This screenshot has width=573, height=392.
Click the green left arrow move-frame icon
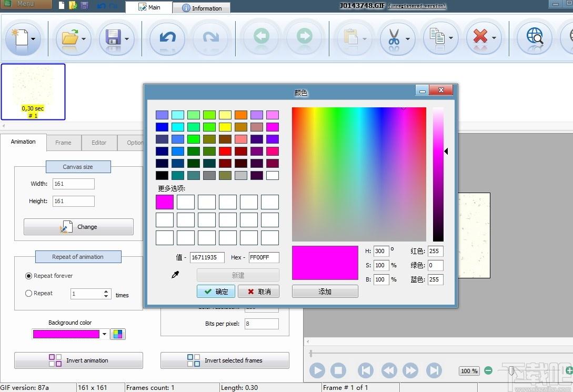click(262, 36)
